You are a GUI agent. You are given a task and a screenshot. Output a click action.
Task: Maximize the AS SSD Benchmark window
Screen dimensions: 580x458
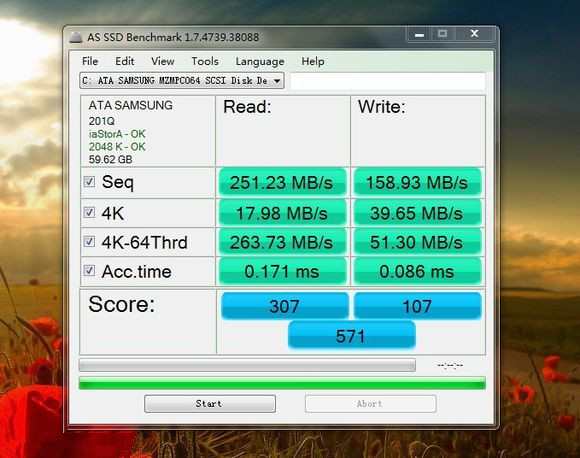coord(442,34)
